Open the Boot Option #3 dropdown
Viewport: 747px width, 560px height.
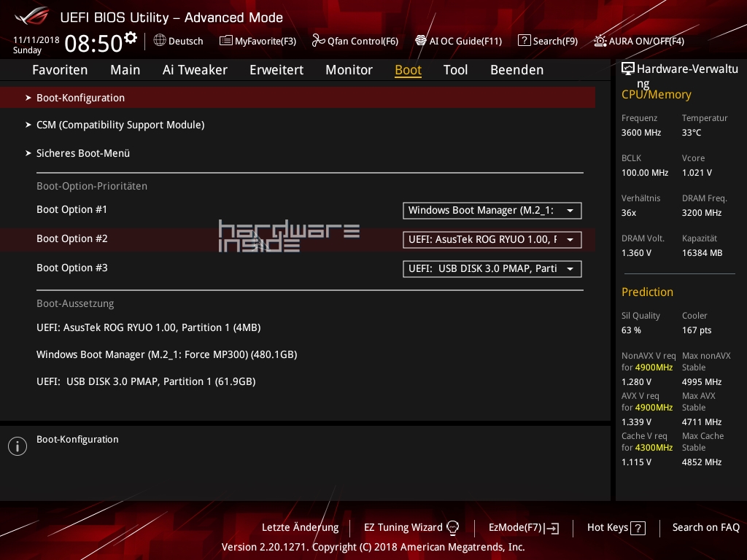tap(492, 268)
